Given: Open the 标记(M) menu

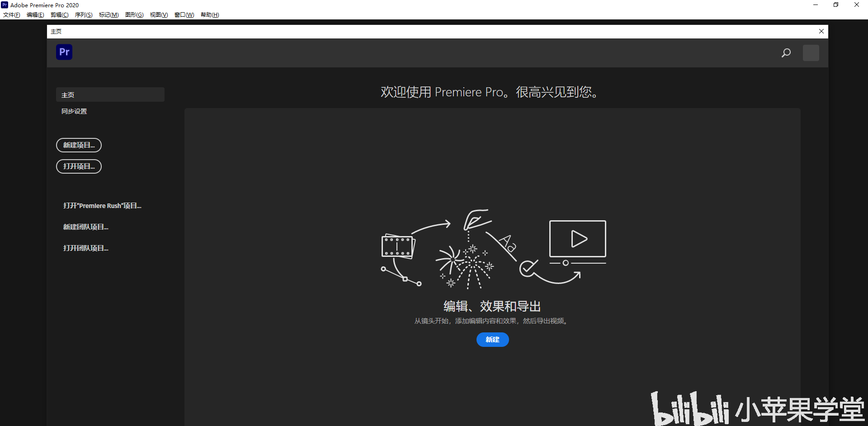Looking at the screenshot, I should click(x=109, y=15).
